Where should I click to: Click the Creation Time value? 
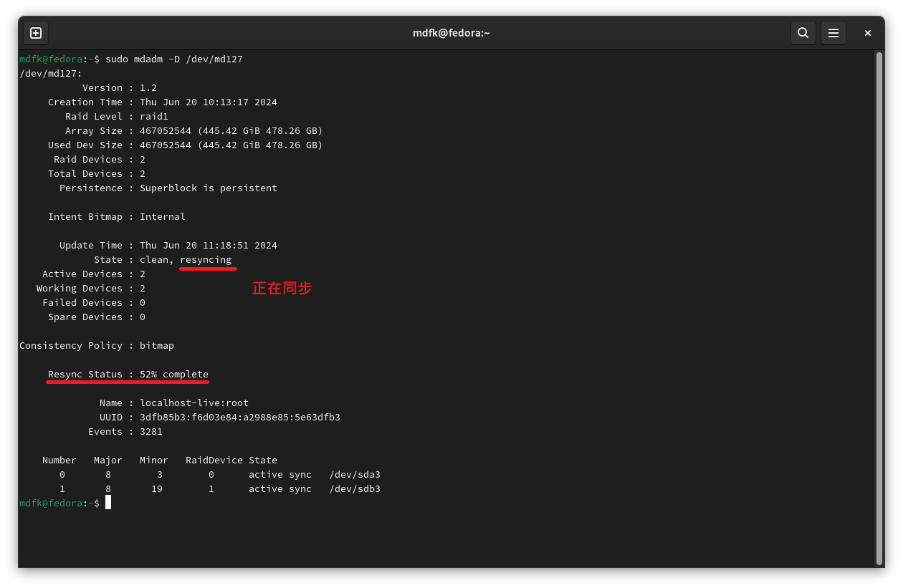click(x=209, y=102)
